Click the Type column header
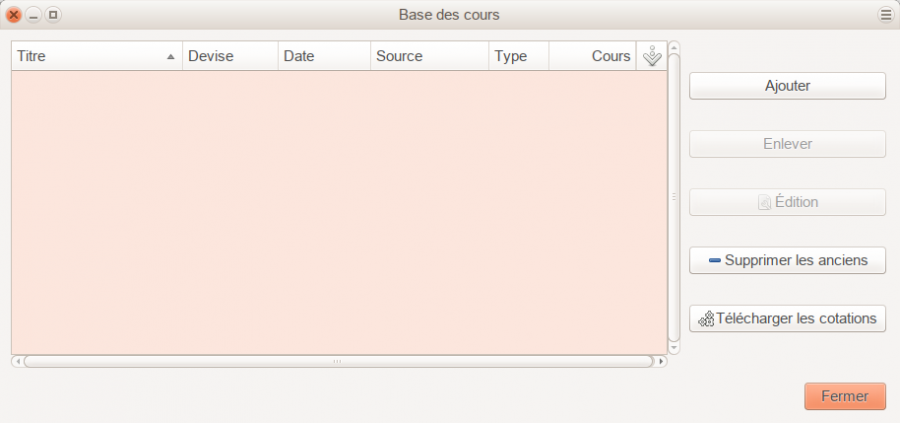Image resolution: width=900 pixels, height=423 pixels. pyautogui.click(x=518, y=56)
